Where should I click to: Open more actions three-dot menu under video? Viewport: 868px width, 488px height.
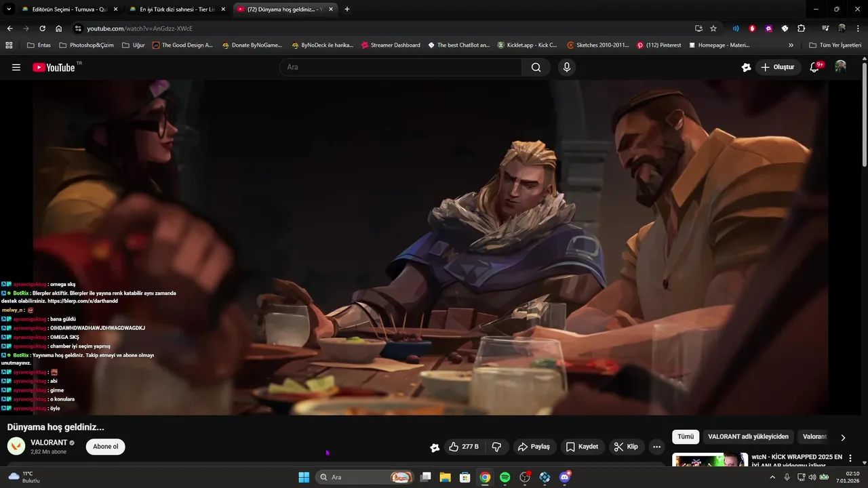pyautogui.click(x=656, y=447)
